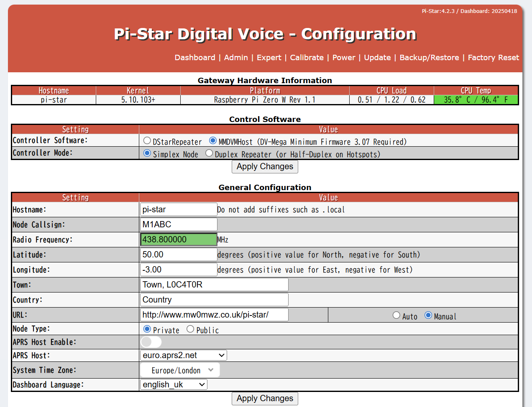Click the Node Callsign text field
532x407 pixels.
click(179, 224)
